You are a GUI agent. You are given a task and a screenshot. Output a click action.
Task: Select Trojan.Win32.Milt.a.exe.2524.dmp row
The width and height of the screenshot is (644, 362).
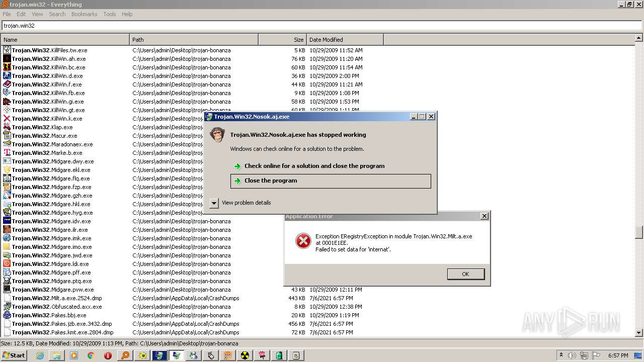(318, 298)
